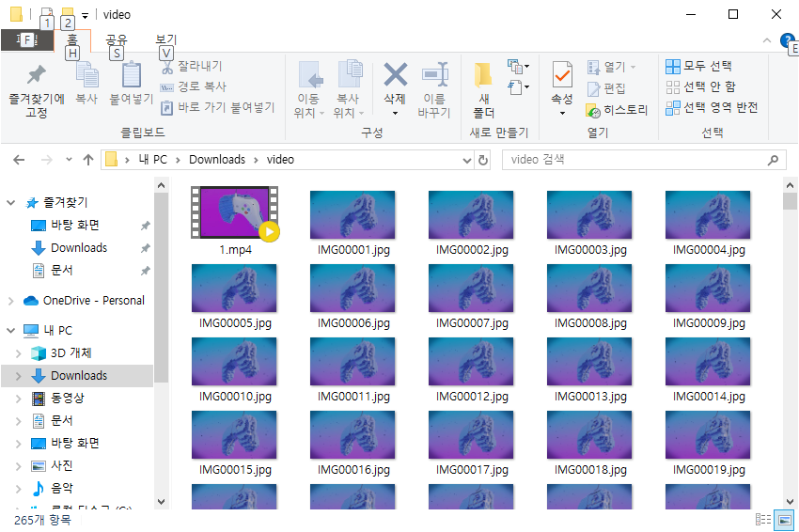Click 선택 영역 반전 (invert selection)
799x532 pixels.
tap(712, 107)
